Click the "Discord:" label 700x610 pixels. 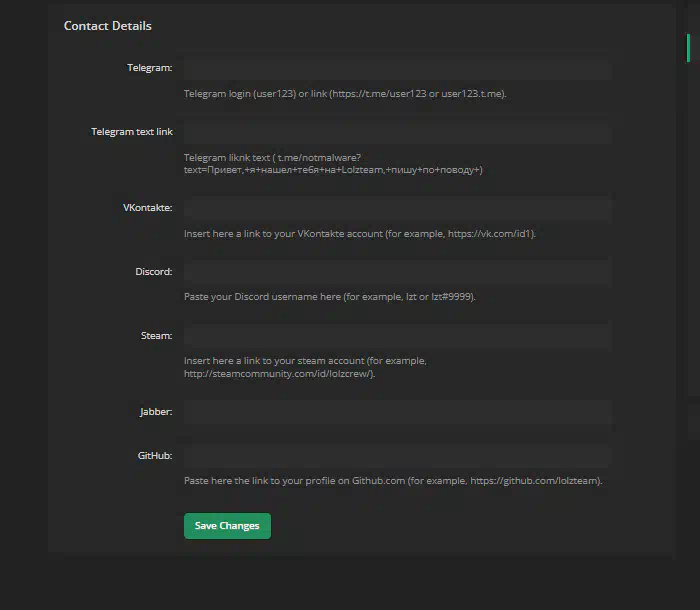point(154,272)
